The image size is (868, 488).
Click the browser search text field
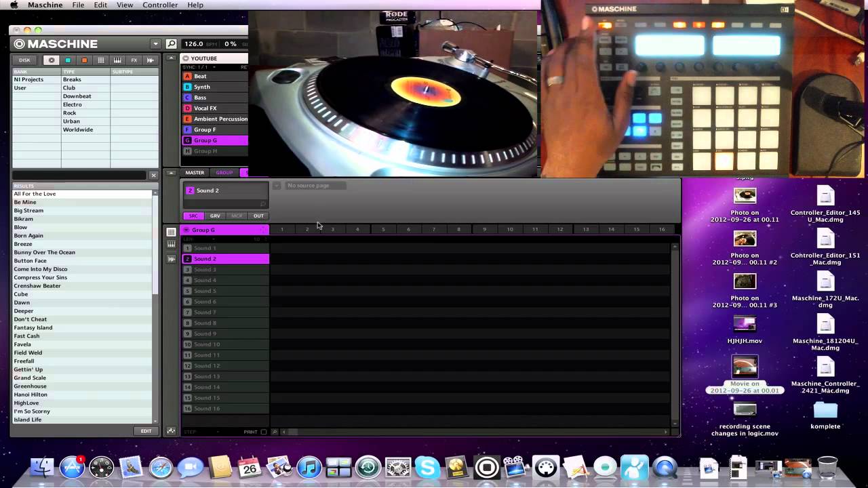pyautogui.click(x=80, y=176)
